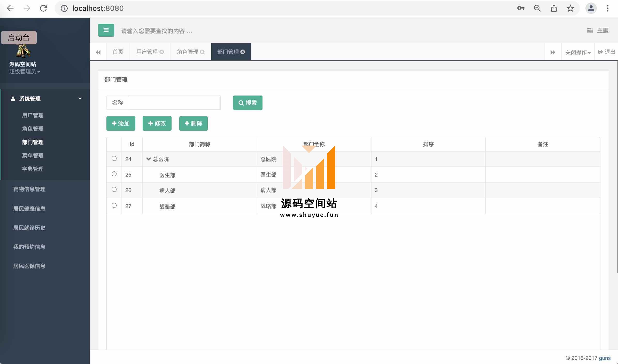Image resolution: width=618 pixels, height=364 pixels.
Task: Click the 部门简称 column header
Action: click(199, 144)
